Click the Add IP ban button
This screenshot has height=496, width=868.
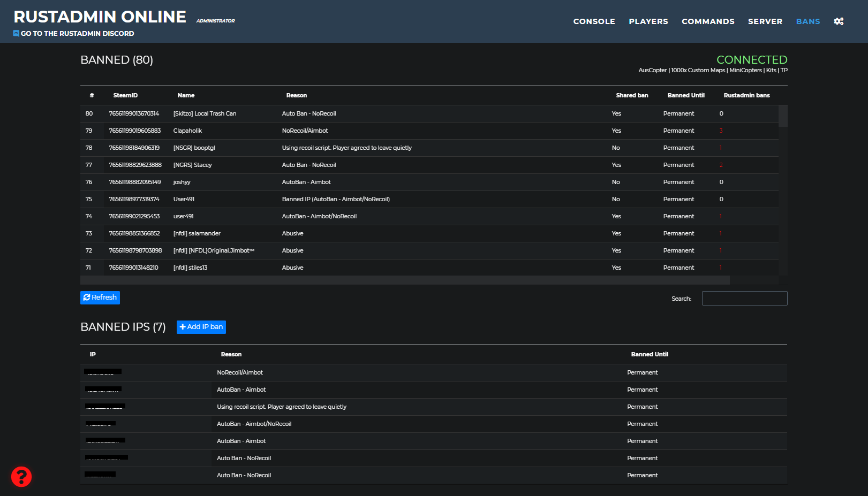pyautogui.click(x=201, y=327)
